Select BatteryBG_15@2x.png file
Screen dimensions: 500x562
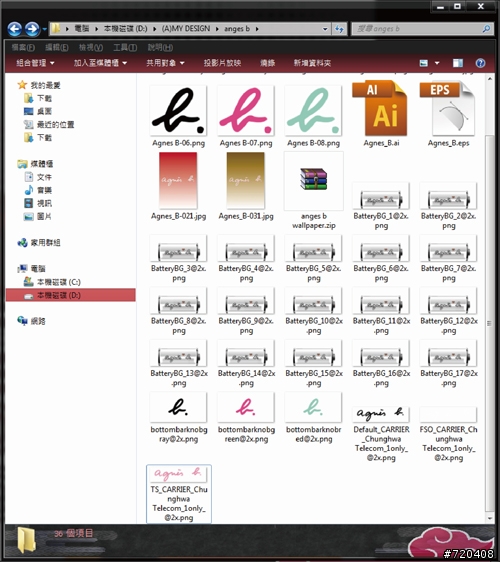click(x=313, y=363)
